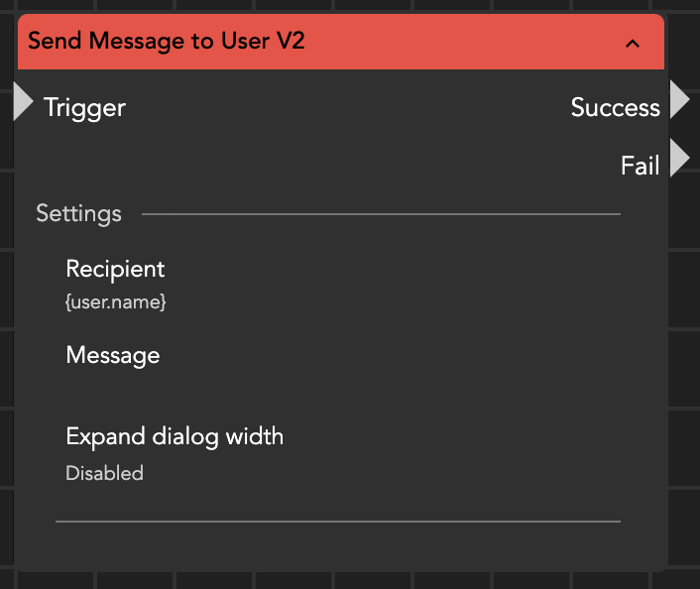This screenshot has height=589, width=700.
Task: Click the Trigger port label
Action: (85, 107)
